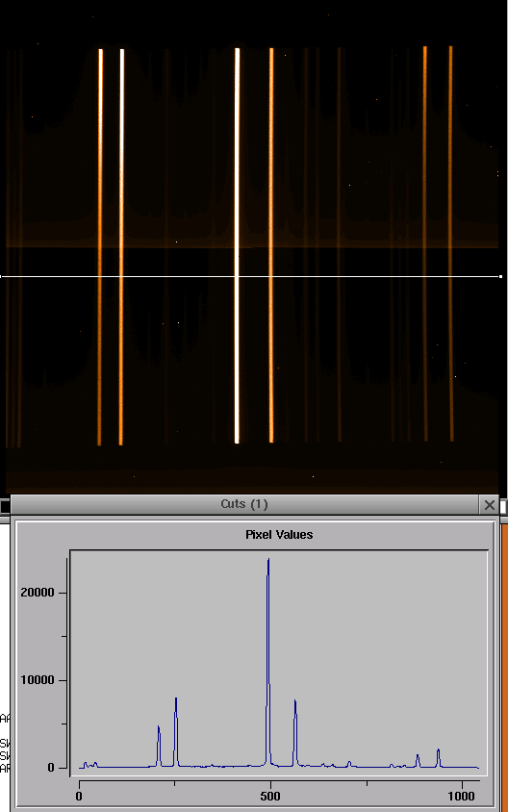
Task: Click the 0 label on the x-axis
Action: (x=79, y=796)
